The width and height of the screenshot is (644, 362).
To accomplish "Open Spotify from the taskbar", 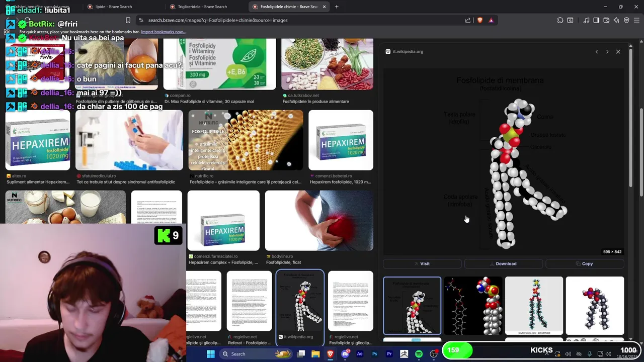I will click(x=419, y=354).
